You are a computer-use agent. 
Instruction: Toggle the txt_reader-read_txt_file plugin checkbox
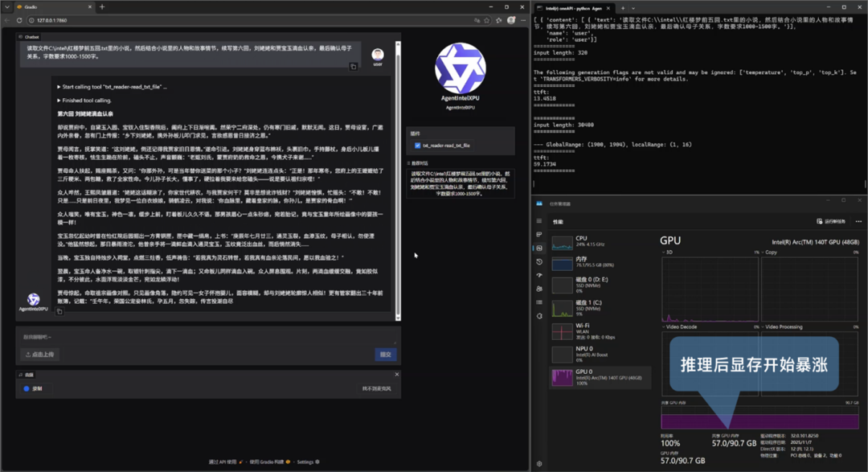pos(417,146)
